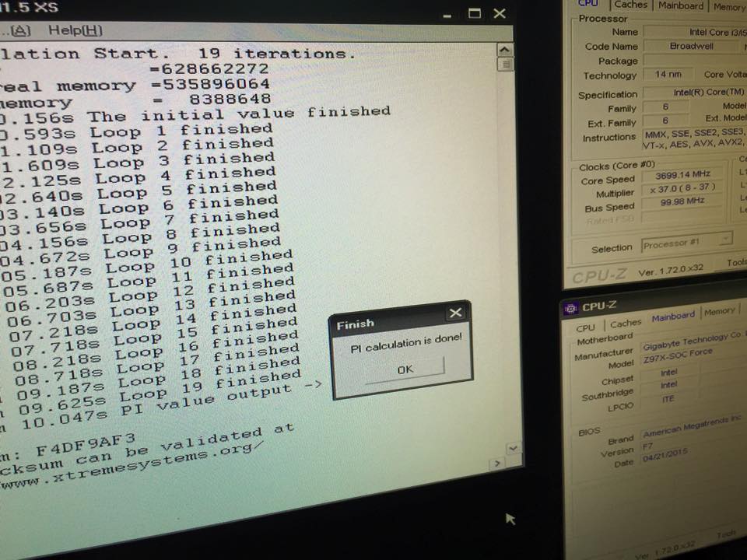Click the scroll up arrow in Super PI
This screenshot has height=560, width=747.
(505, 49)
